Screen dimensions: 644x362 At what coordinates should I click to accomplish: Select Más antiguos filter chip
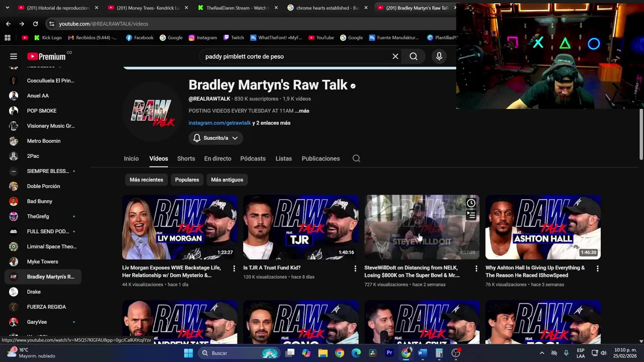(x=227, y=179)
